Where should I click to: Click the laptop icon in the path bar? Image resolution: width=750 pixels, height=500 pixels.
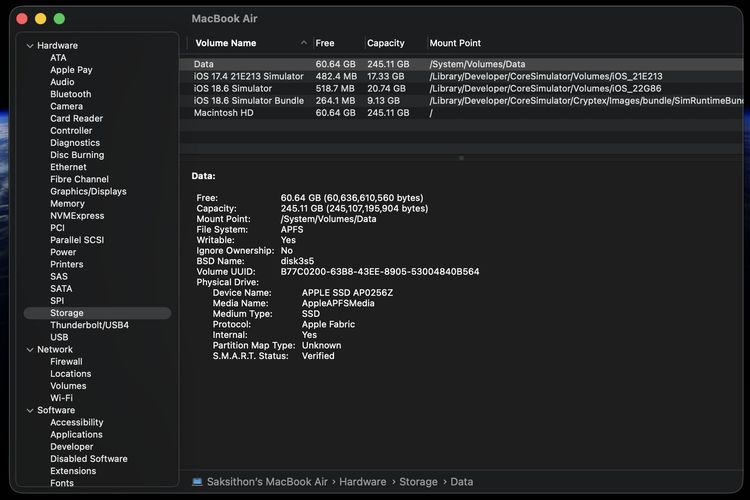tap(197, 482)
